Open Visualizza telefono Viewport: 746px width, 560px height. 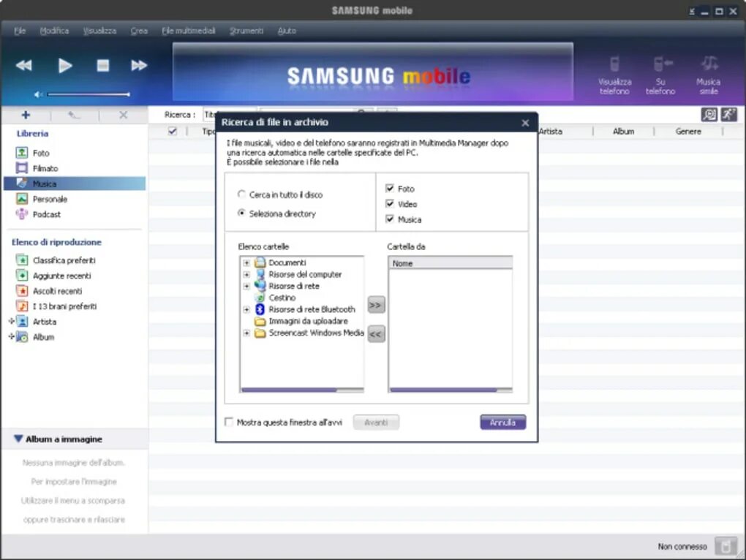614,76
